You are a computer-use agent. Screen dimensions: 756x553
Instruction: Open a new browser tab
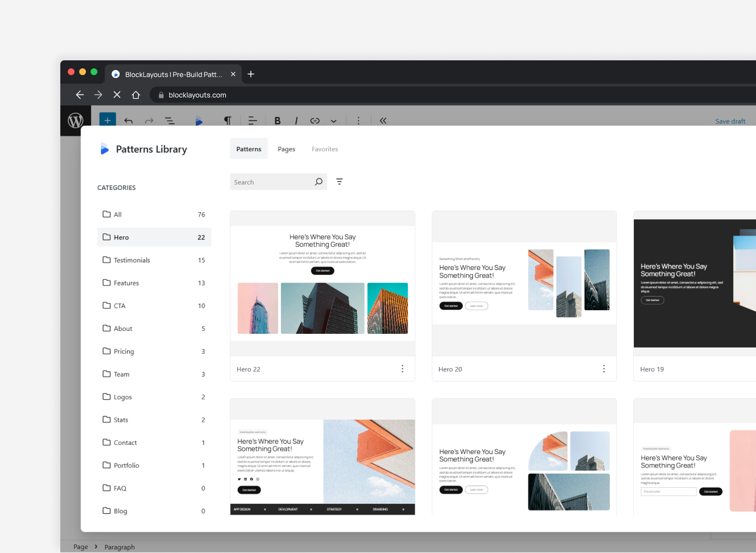point(251,74)
